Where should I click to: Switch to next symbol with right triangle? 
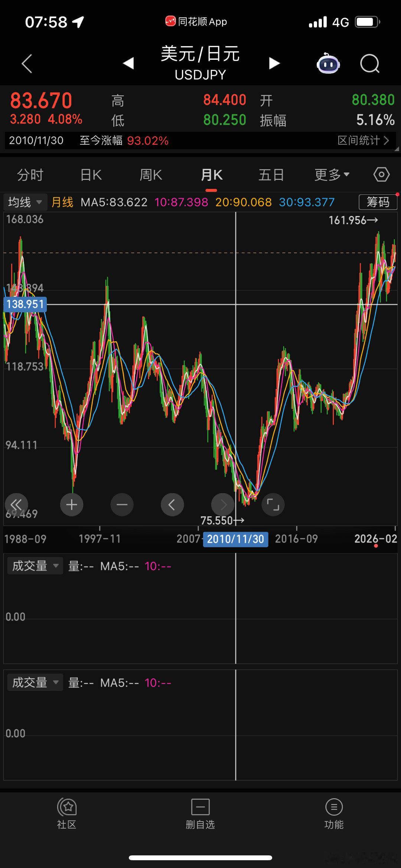point(274,63)
